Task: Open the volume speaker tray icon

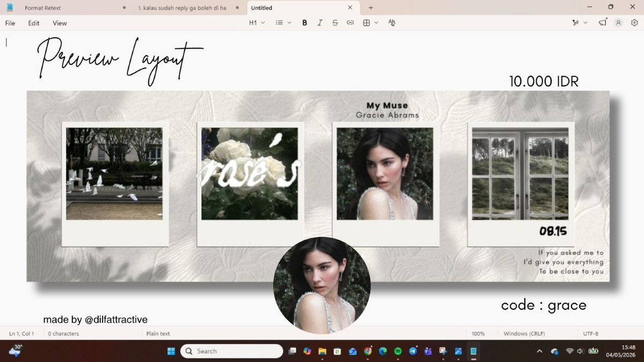Action: 580,351
